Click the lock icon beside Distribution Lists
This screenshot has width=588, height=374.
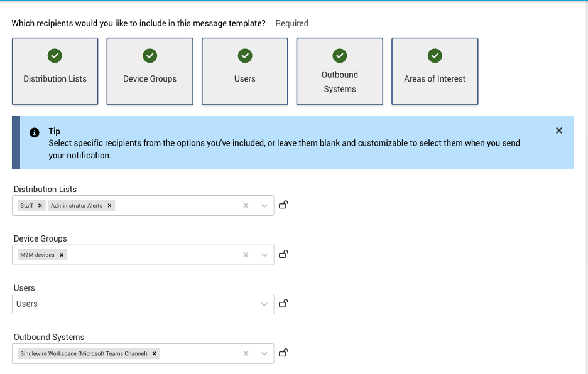(283, 205)
